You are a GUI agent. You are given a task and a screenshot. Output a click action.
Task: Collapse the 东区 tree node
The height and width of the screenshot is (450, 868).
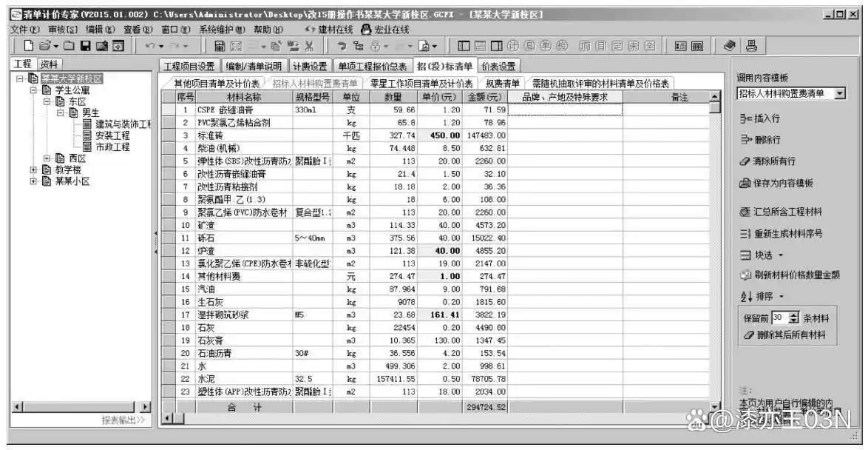pyautogui.click(x=47, y=101)
